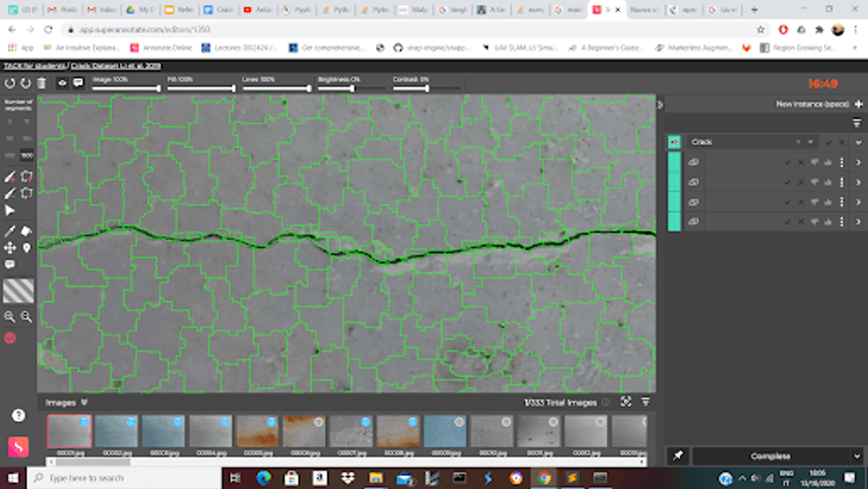This screenshot has width=868, height=489.
Task: Activate the move/pan tool
Action: (10, 248)
